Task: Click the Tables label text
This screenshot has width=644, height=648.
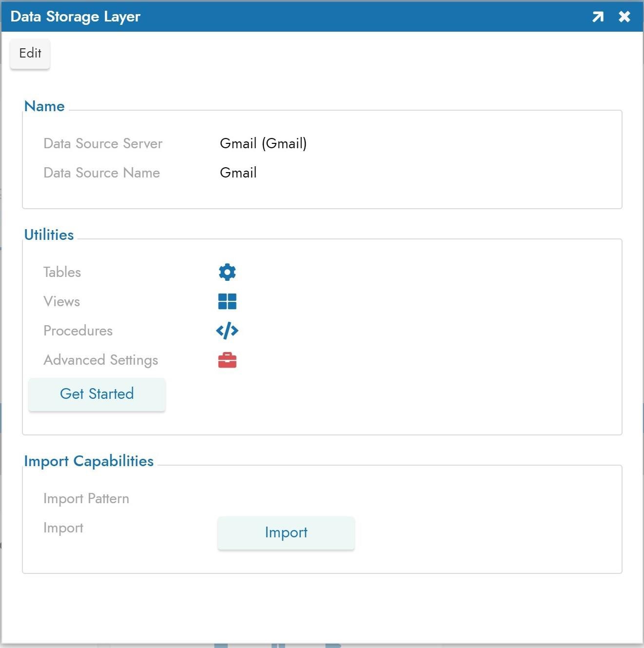Action: 62,272
